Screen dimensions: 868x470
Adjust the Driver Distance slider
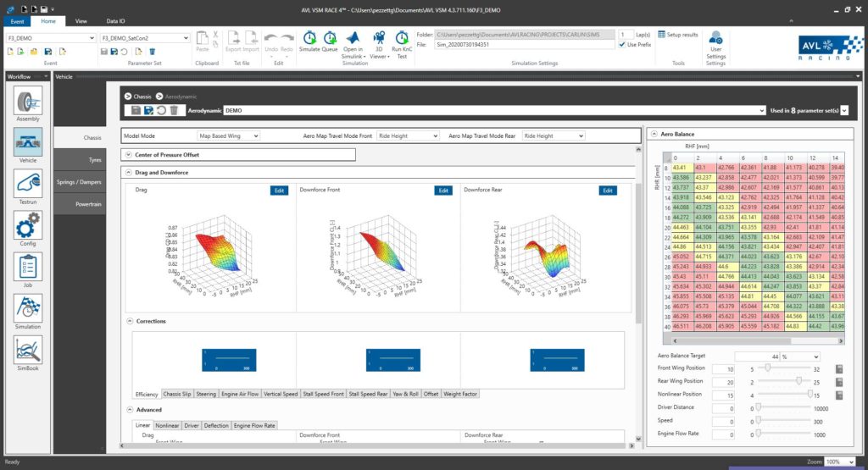click(x=759, y=407)
